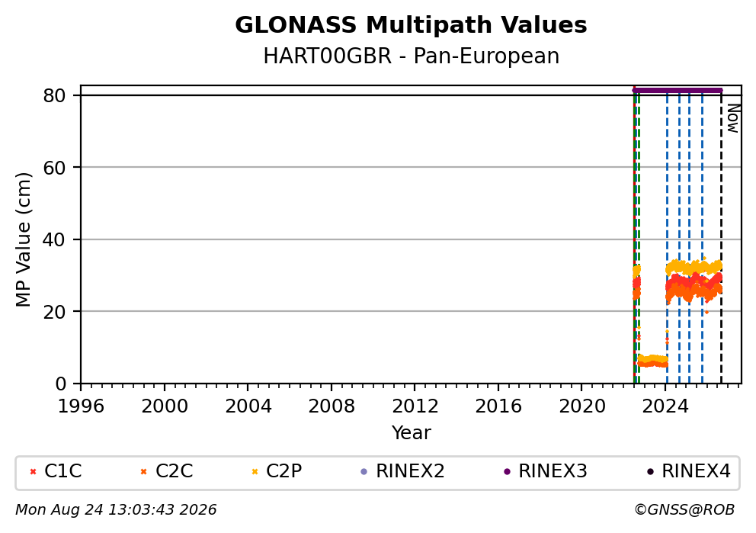Click the 2020 x-axis tick label

coord(582,406)
